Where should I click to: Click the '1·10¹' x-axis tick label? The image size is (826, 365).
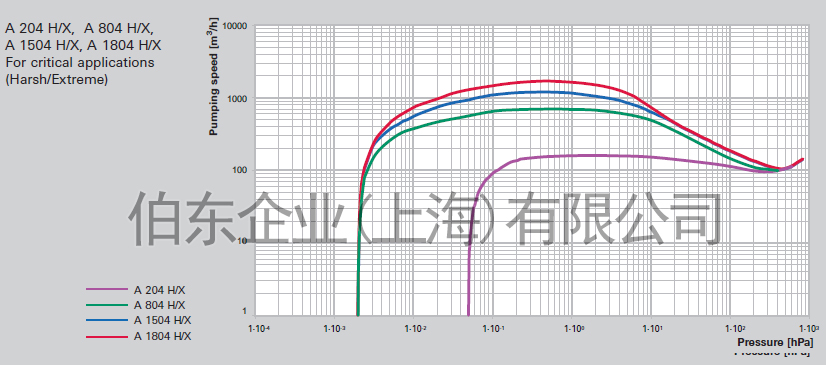pyautogui.click(x=652, y=328)
